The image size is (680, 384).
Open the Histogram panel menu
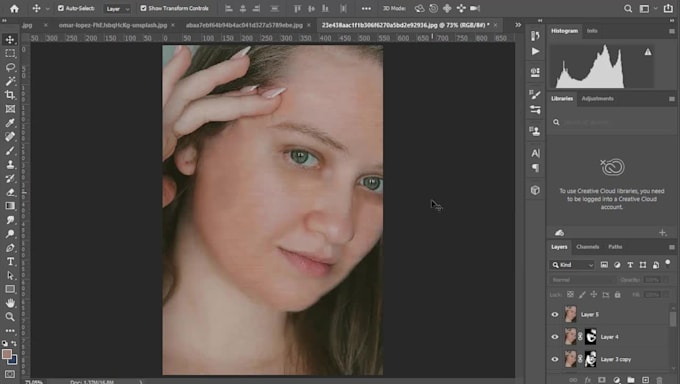(672, 31)
